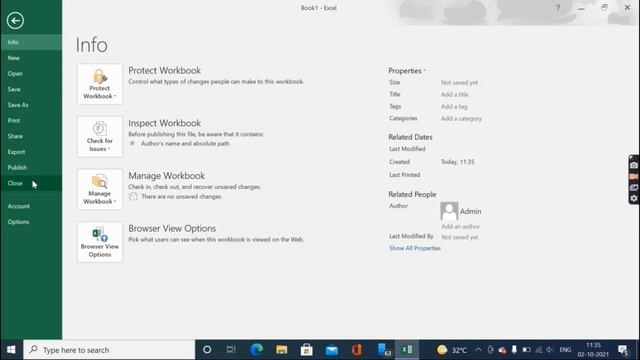Open the Protect Workbook dropdown button
This screenshot has width=640, height=360.
[x=100, y=84]
